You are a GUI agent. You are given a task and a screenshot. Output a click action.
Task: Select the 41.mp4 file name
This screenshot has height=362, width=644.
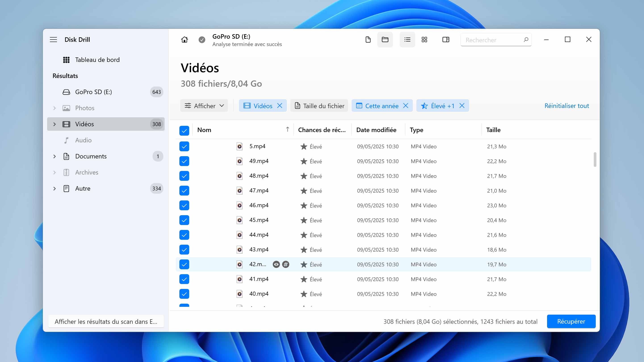click(x=259, y=279)
